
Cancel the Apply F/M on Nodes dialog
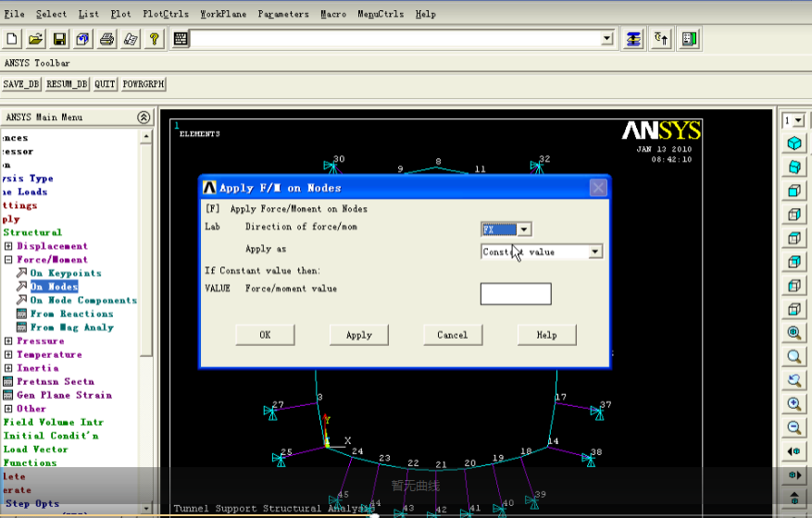pyautogui.click(x=453, y=335)
